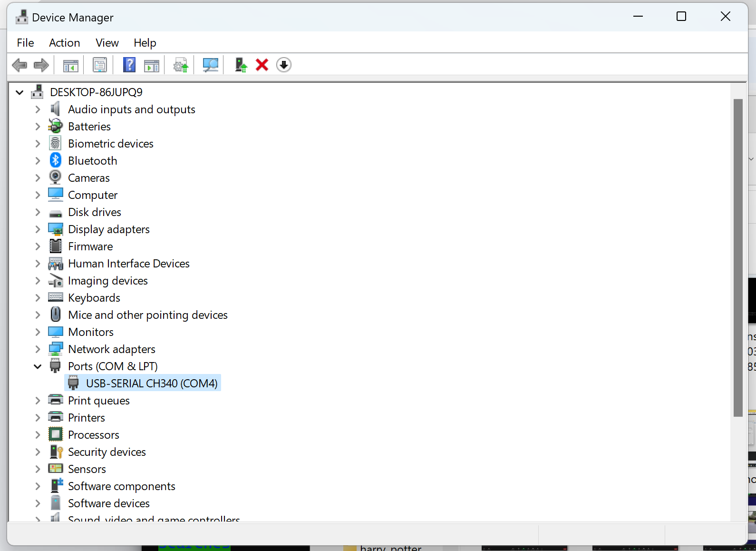Toggle the Show/Hide Action Pane icon
The image size is (756, 551).
pyautogui.click(x=152, y=65)
